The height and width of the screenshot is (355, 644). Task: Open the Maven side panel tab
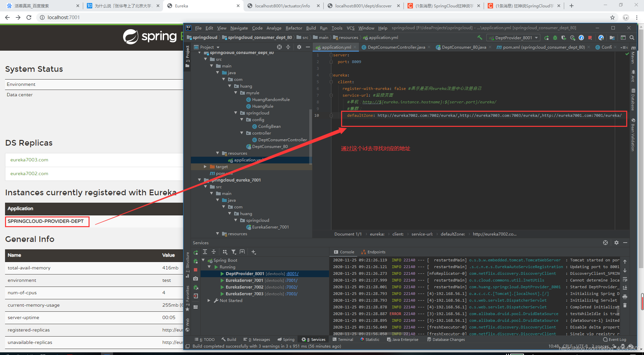click(633, 55)
